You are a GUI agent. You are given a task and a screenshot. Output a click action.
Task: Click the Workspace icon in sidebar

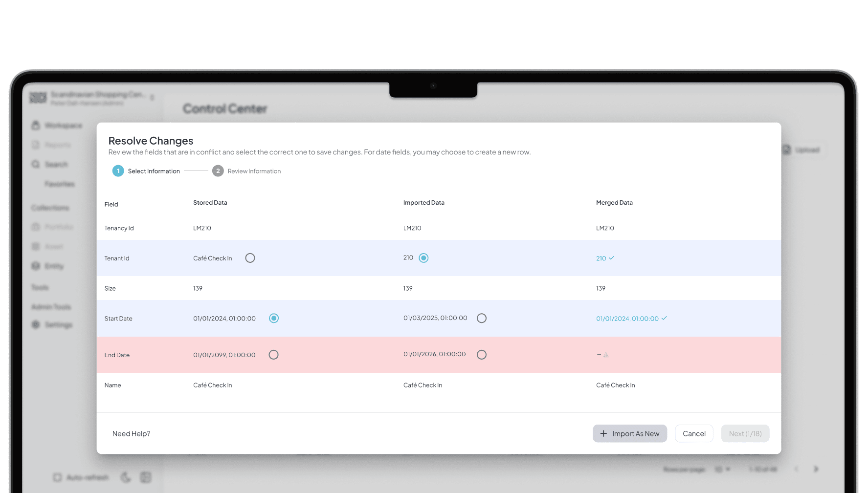click(36, 126)
